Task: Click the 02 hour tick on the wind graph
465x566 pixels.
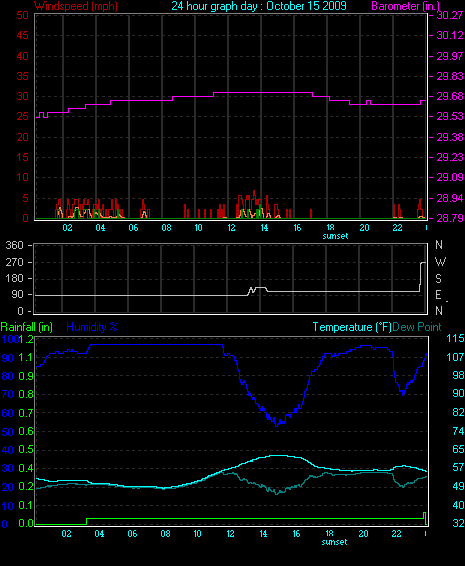Action: click(x=67, y=228)
